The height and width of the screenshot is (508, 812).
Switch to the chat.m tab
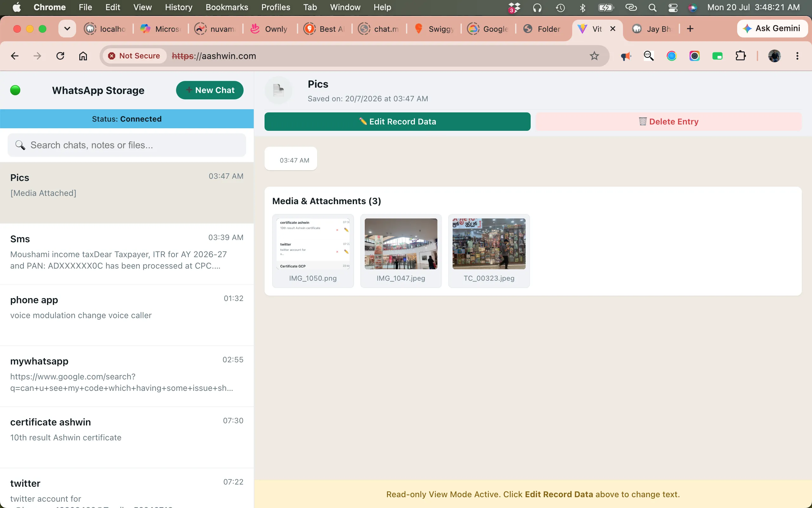pyautogui.click(x=378, y=29)
